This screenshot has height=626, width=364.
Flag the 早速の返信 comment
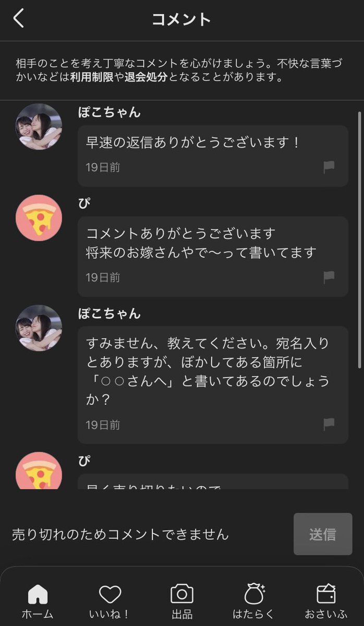pyautogui.click(x=329, y=167)
